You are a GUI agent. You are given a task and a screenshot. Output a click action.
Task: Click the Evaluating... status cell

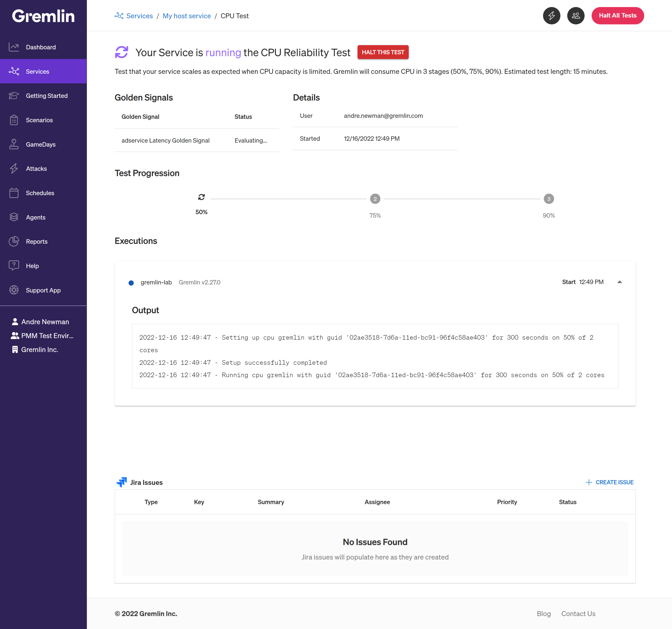tap(251, 141)
